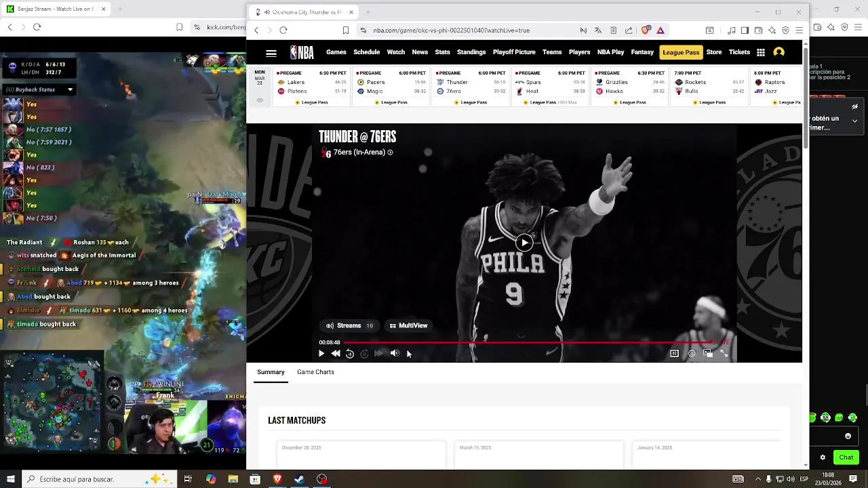The image size is (868, 488).
Task: Enter fullscreen on the video player
Action: 724,353
